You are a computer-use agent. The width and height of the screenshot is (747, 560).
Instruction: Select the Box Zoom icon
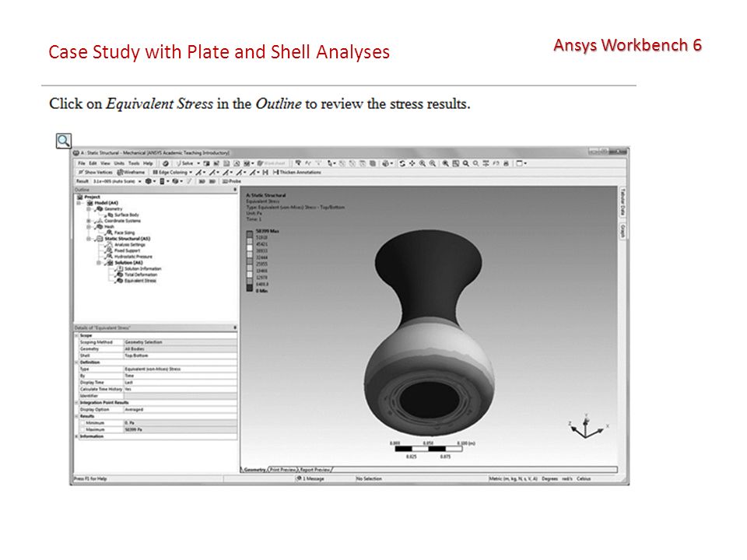coord(433,163)
